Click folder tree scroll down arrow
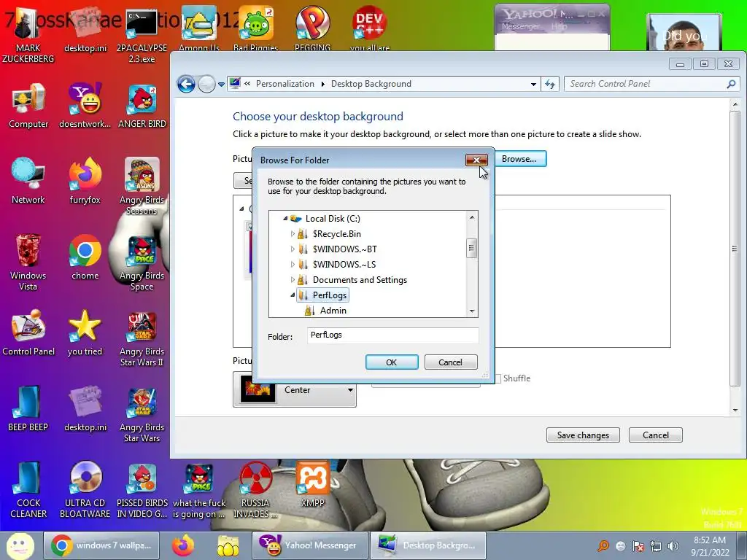 point(472,311)
